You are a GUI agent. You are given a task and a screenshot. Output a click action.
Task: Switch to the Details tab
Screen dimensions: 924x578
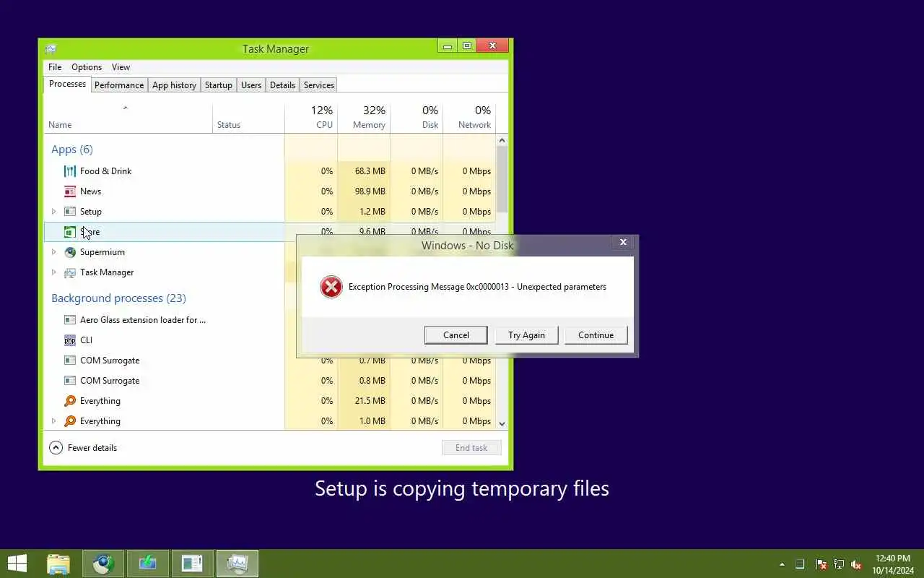[x=282, y=85]
